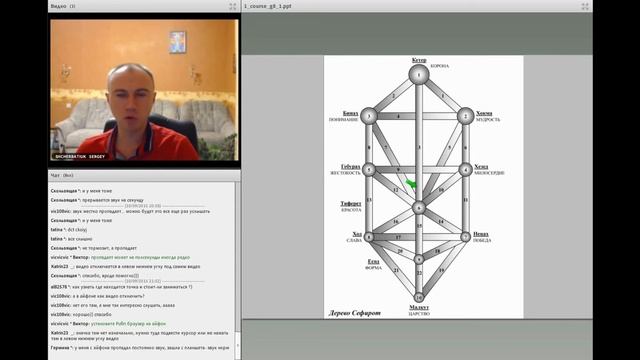
Task: Select vic108vic message about 'звук жестко пропадает'
Action: coord(130,211)
